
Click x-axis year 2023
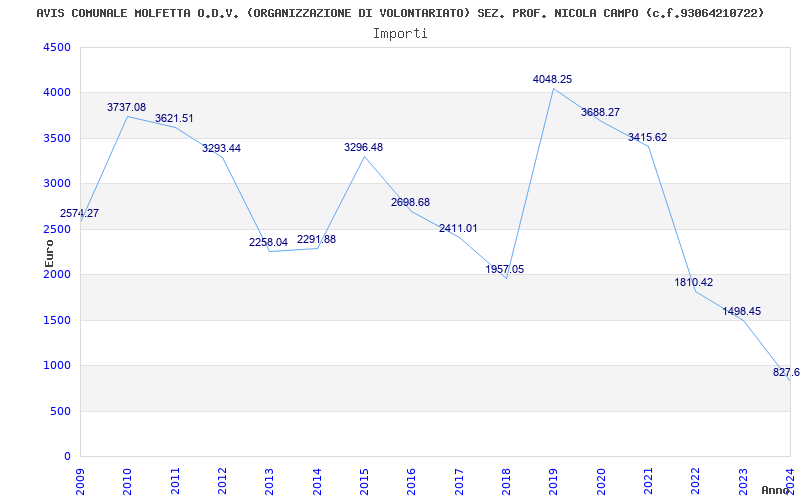(743, 480)
